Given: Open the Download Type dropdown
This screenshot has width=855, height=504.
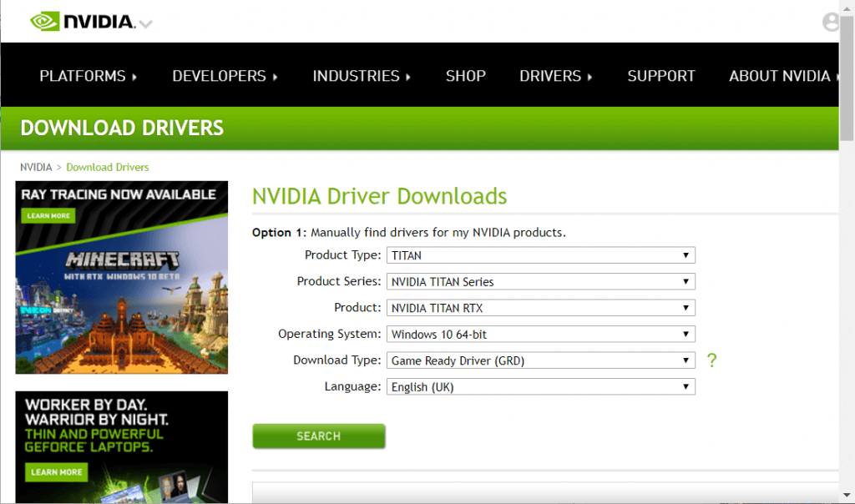Looking at the screenshot, I should point(541,360).
